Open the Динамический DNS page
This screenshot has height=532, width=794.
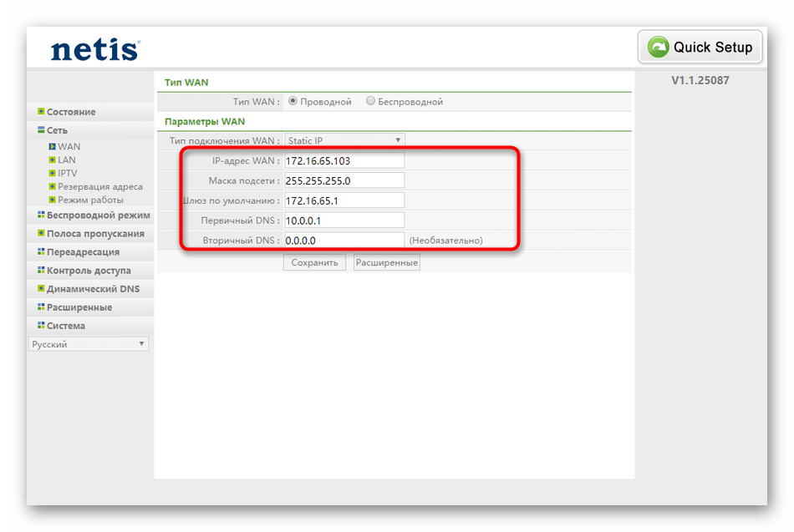[x=93, y=289]
